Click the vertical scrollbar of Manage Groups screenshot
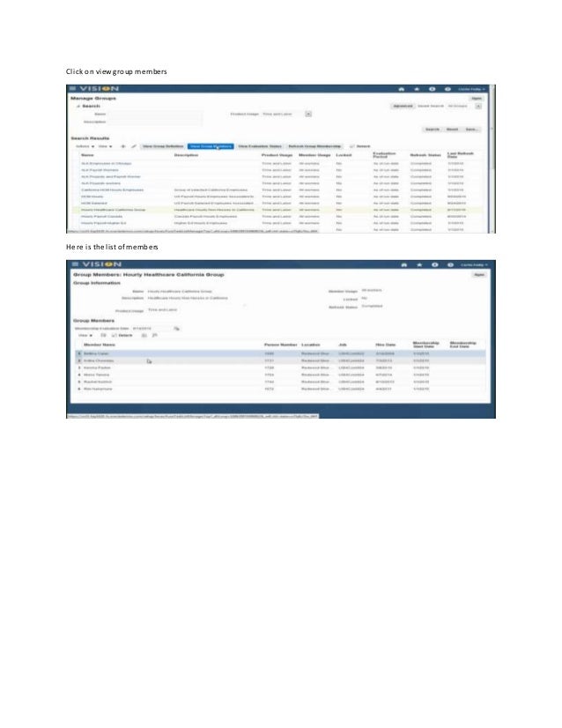 click(x=492, y=158)
